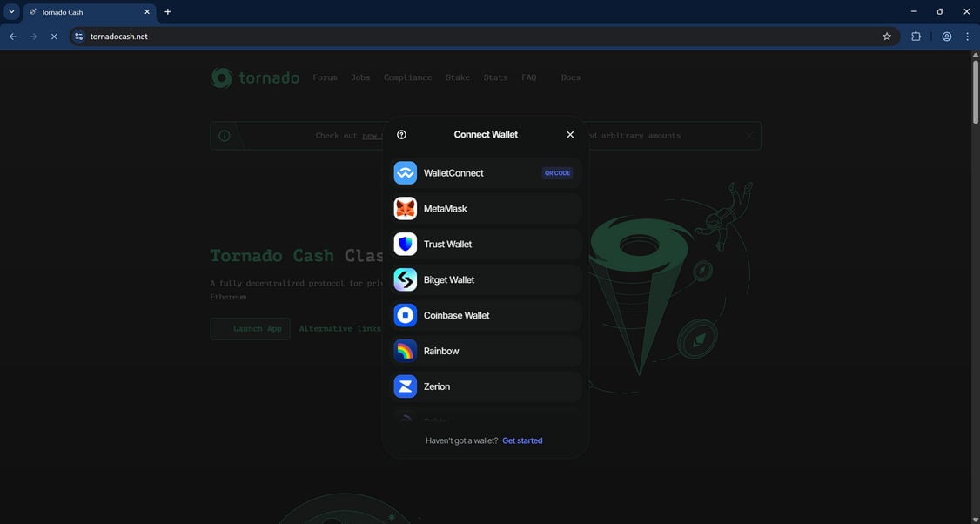
Task: Pick the Rainbow wallet icon
Action: tap(406, 351)
